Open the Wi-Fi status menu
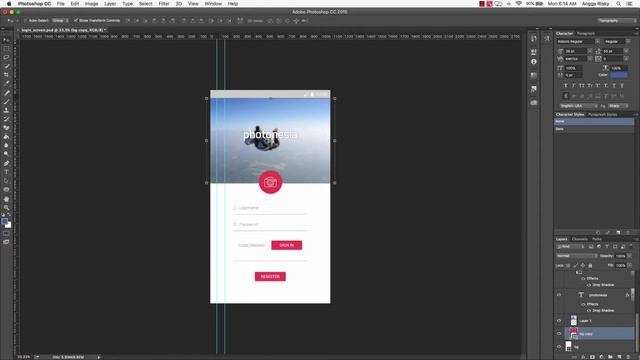Viewport: 640px width, 360px height. [x=518, y=4]
